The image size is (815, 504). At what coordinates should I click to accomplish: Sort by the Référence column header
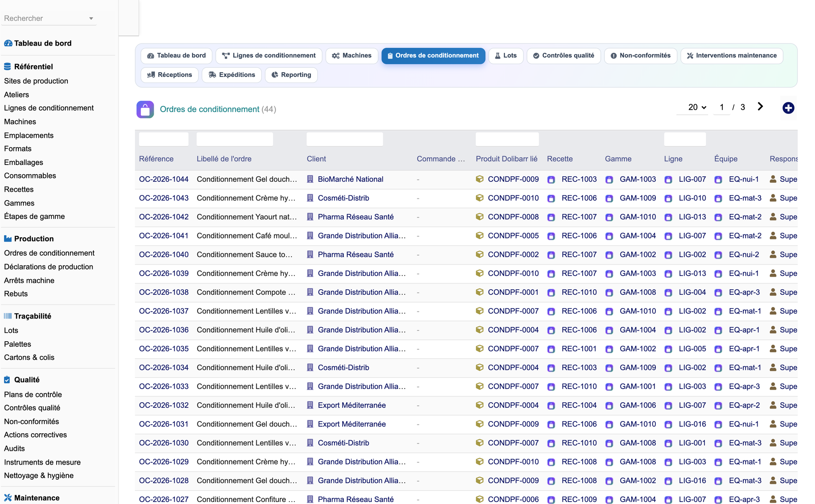click(156, 159)
